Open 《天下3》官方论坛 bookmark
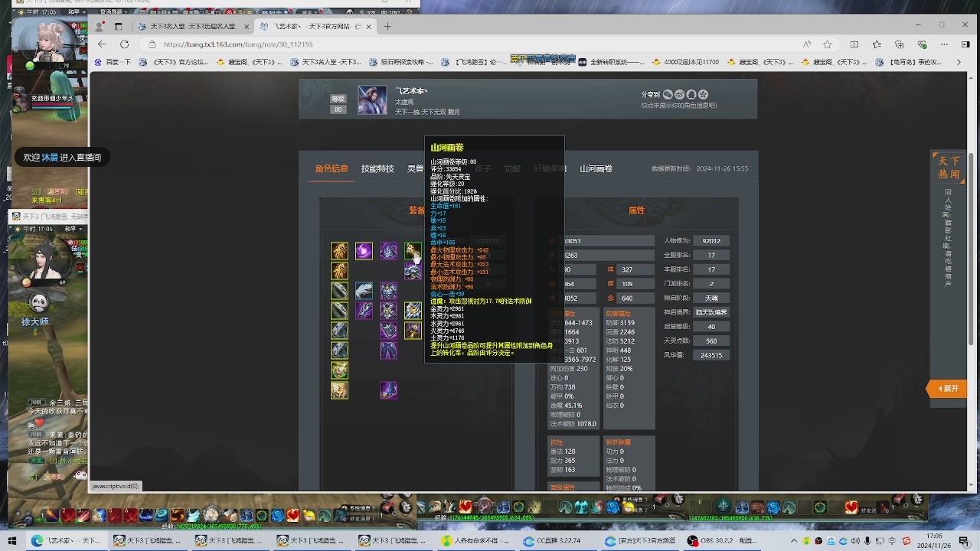 pos(175,62)
